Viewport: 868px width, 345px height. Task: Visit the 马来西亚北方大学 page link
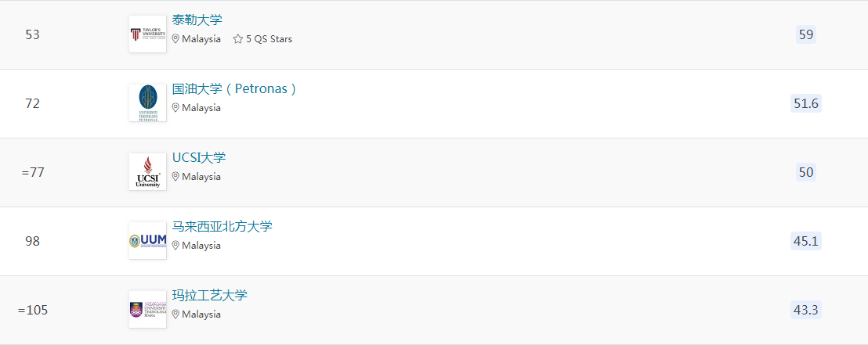point(222,227)
